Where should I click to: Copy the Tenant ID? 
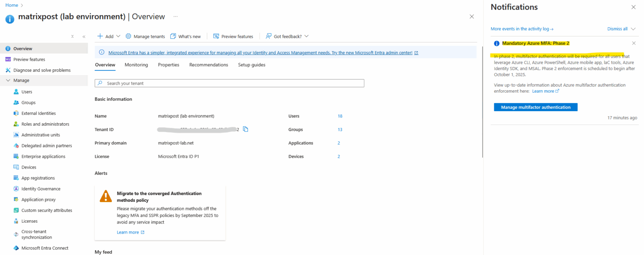point(246,129)
